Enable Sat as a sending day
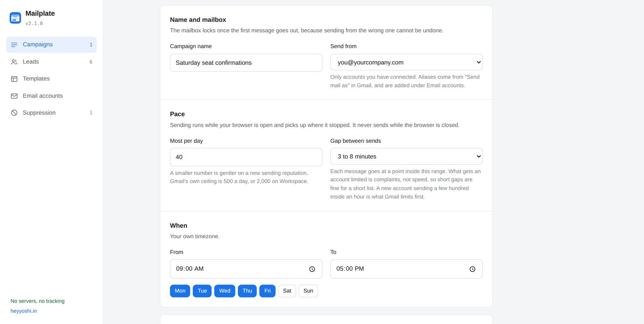 coord(287,291)
